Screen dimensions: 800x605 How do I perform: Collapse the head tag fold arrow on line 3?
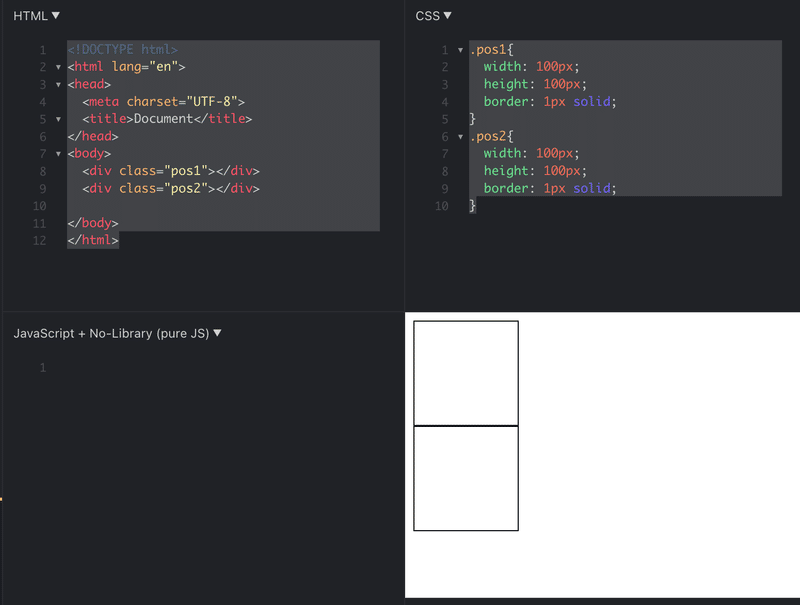(58, 84)
